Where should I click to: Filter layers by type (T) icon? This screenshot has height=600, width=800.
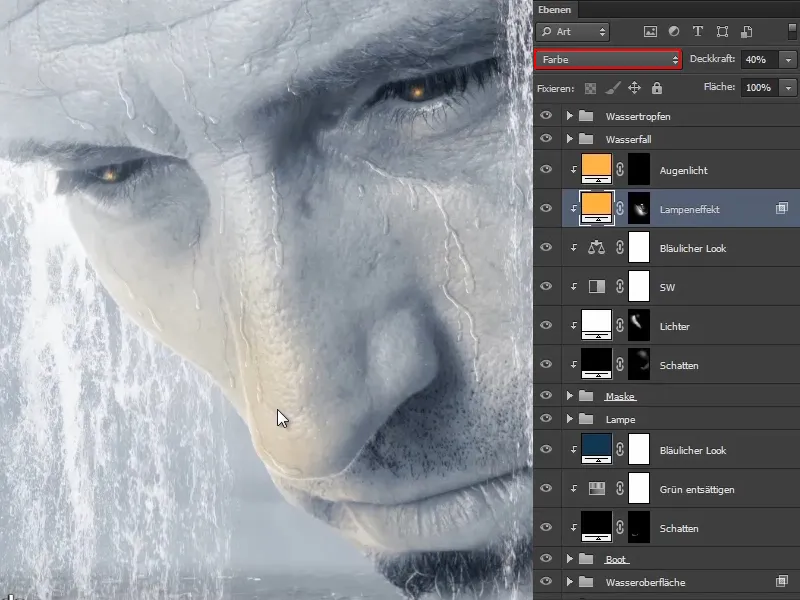click(x=697, y=32)
